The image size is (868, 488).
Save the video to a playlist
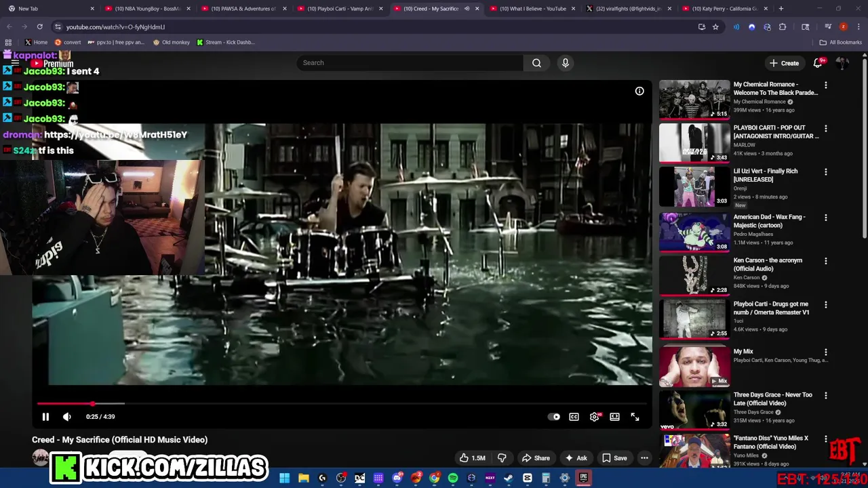click(x=614, y=458)
